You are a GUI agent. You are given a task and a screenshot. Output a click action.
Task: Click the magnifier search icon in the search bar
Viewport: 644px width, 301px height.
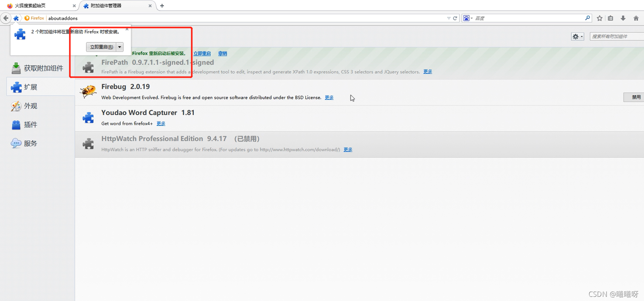pos(587,18)
